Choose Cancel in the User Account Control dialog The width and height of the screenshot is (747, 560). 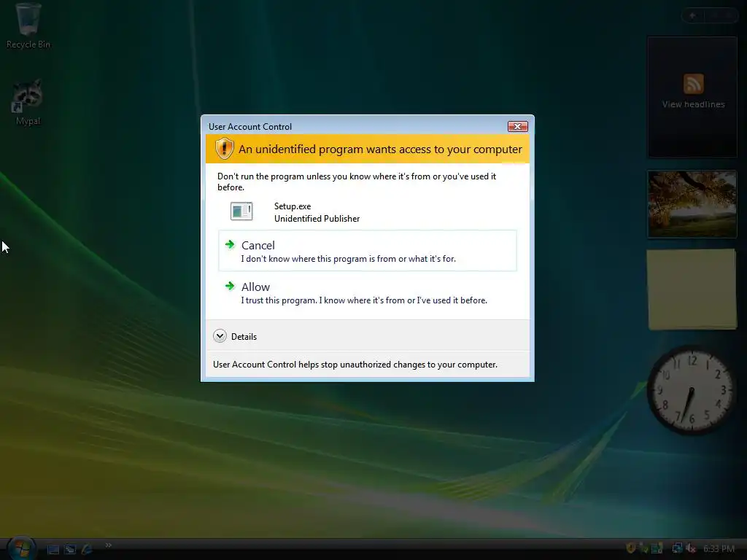(368, 251)
